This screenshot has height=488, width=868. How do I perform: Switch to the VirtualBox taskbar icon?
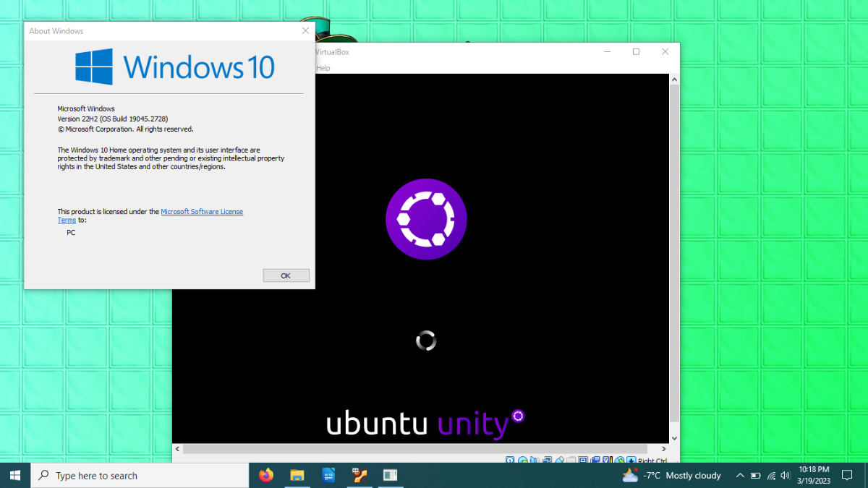point(359,475)
